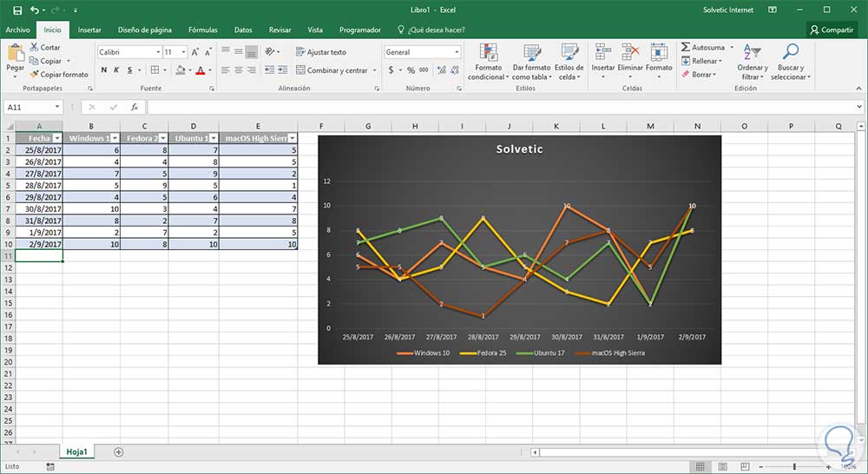Image resolution: width=868 pixels, height=474 pixels.
Task: Click the Cortar scissors icon
Action: click(35, 47)
